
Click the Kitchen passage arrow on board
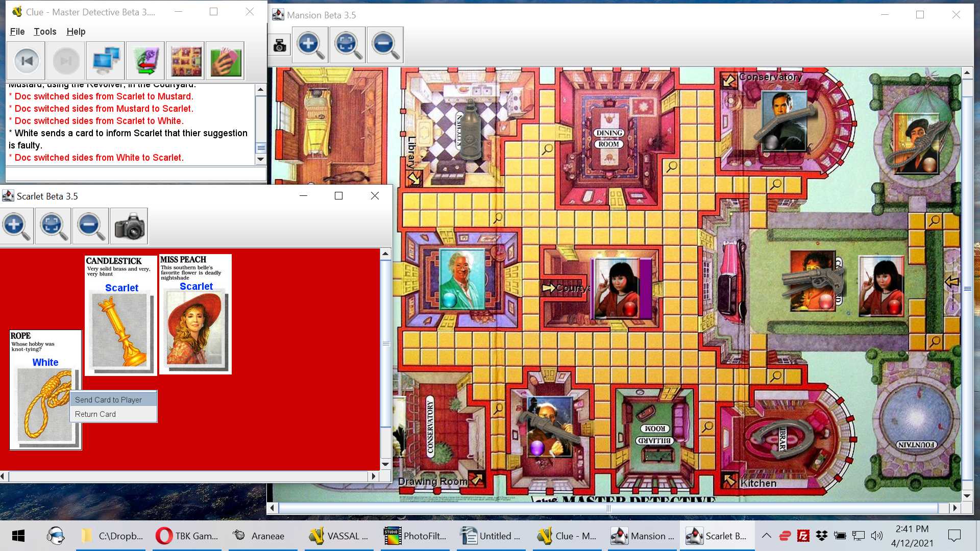(x=729, y=480)
